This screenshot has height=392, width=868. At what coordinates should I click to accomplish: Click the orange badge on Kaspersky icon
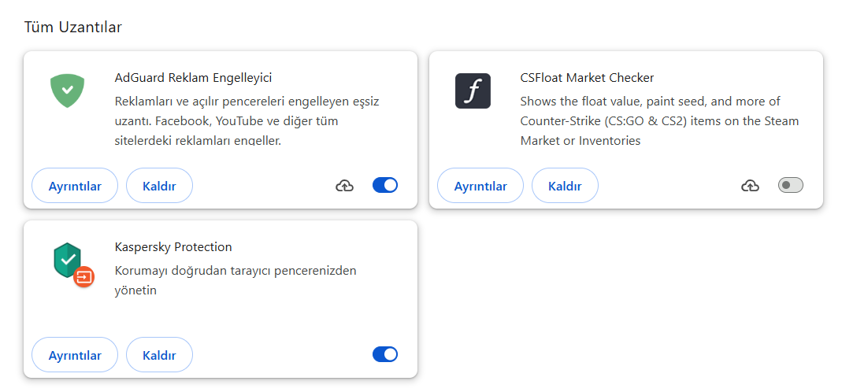click(83, 276)
